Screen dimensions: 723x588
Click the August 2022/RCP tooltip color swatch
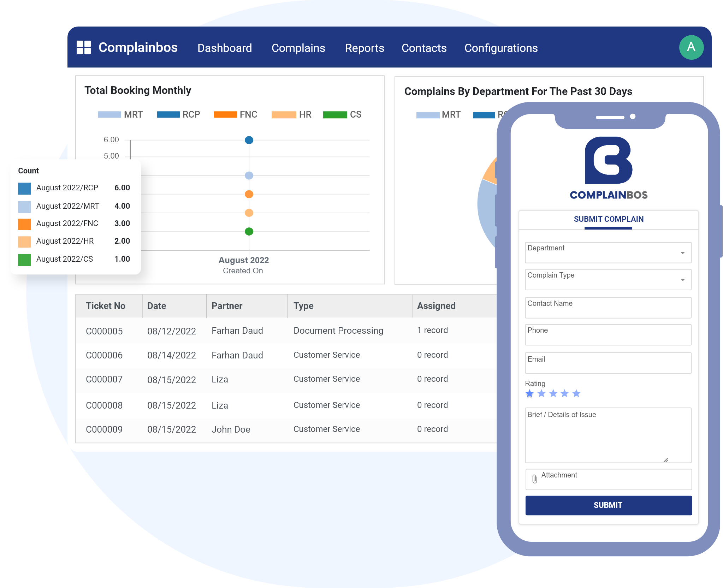pos(24,188)
